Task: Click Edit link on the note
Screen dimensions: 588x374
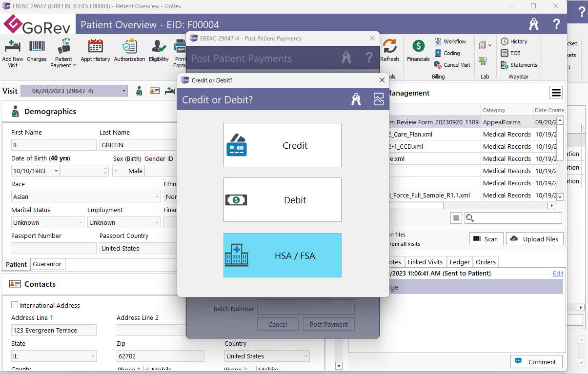Action: coord(558,273)
